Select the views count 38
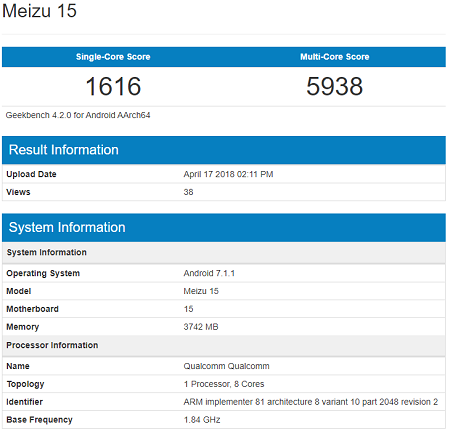Viewport: 450px width, 430px height. 188,192
